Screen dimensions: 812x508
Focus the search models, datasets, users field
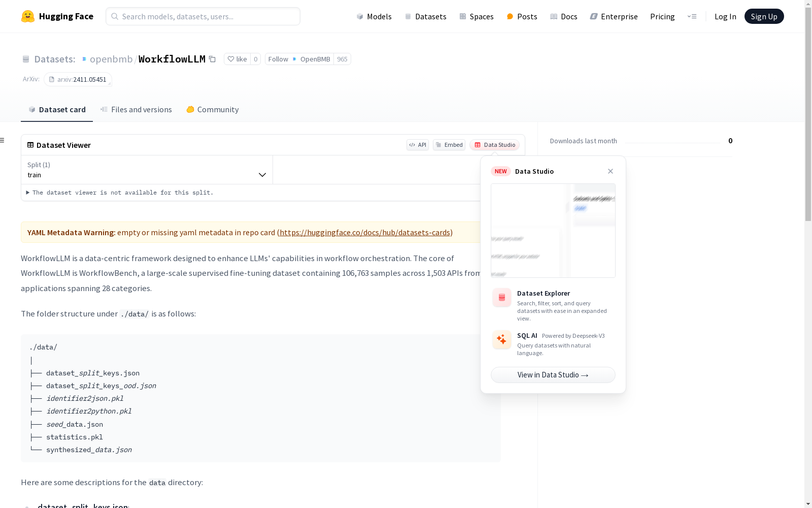[x=203, y=16]
